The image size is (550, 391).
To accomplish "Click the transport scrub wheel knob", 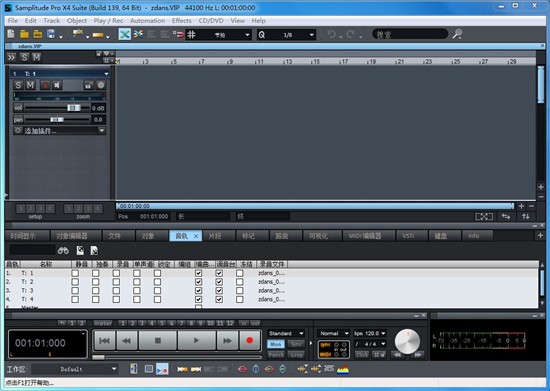I will click(407, 341).
